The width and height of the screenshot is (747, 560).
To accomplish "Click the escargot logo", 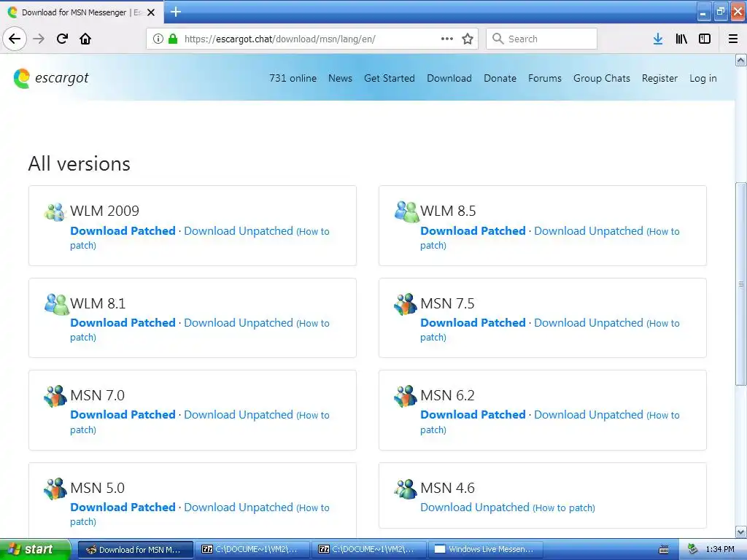I will pos(51,78).
